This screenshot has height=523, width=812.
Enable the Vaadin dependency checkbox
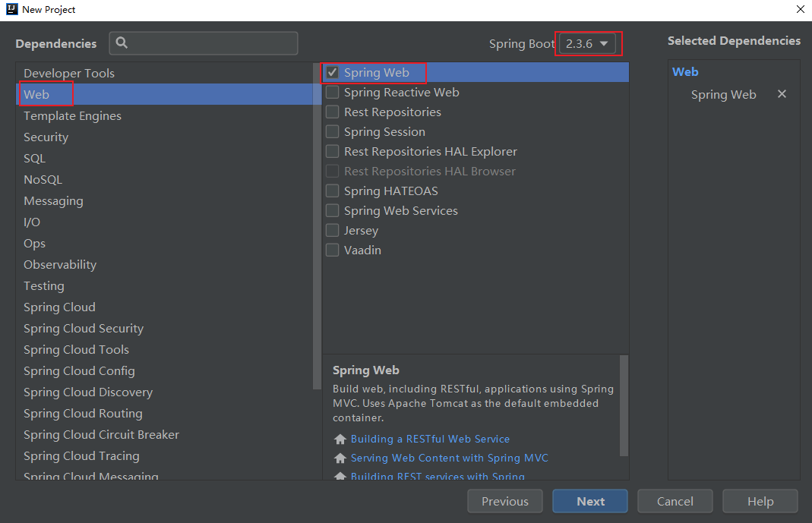333,250
